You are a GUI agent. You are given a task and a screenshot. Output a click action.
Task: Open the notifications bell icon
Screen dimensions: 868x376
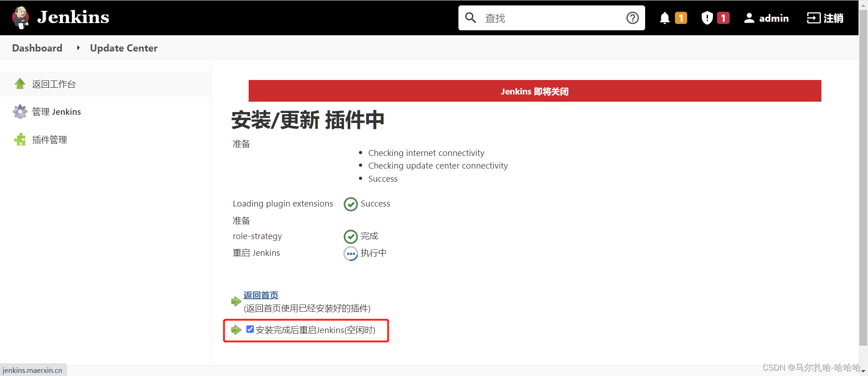tap(664, 18)
